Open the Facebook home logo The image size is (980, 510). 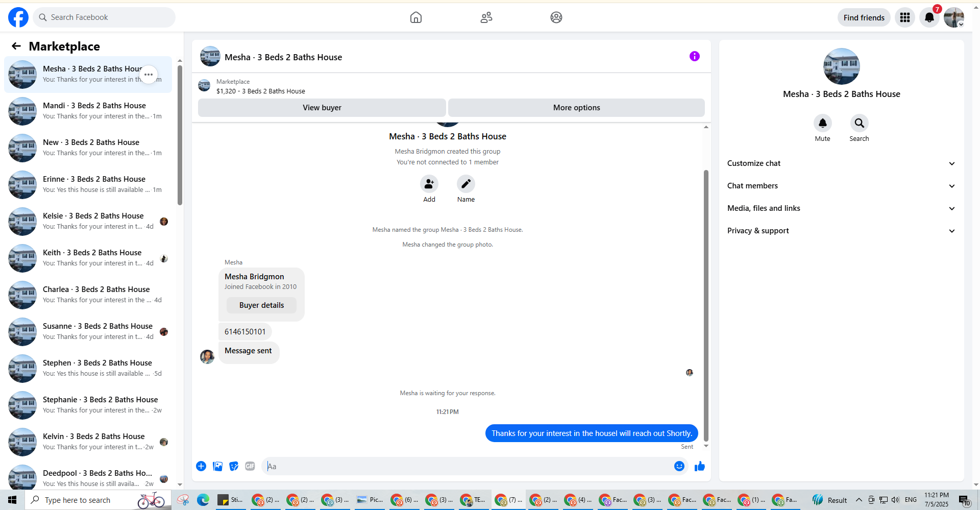coord(18,17)
